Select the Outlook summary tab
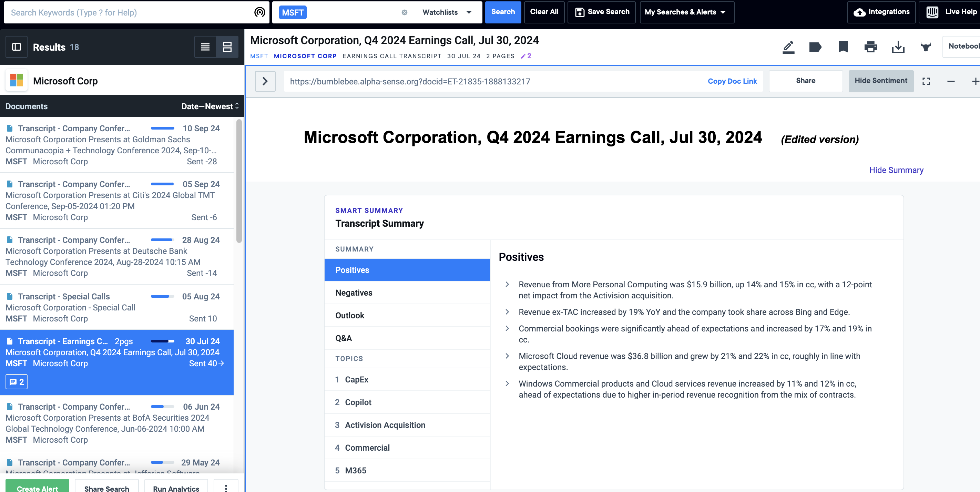This screenshot has height=492, width=980. (x=407, y=316)
